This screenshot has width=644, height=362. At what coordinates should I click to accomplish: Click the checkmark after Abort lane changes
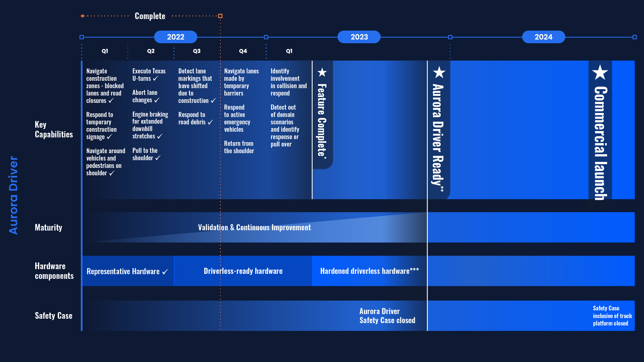(157, 100)
